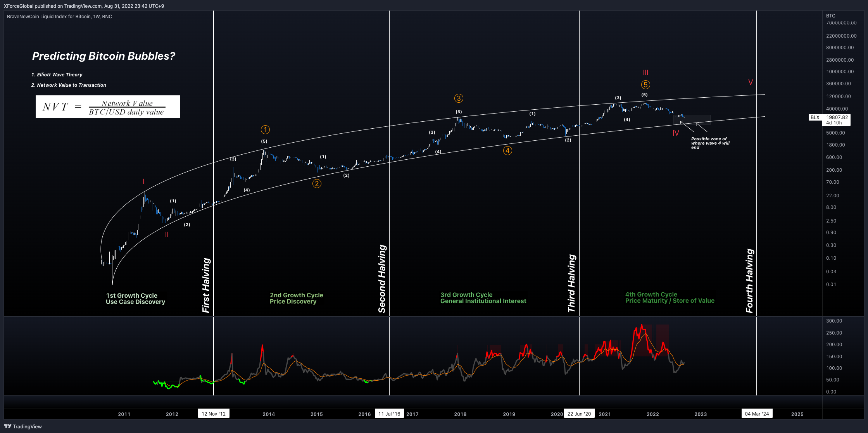Click the 'Possible zone of where wave 4 will end' note
The width and height of the screenshot is (868, 433).
(710, 143)
